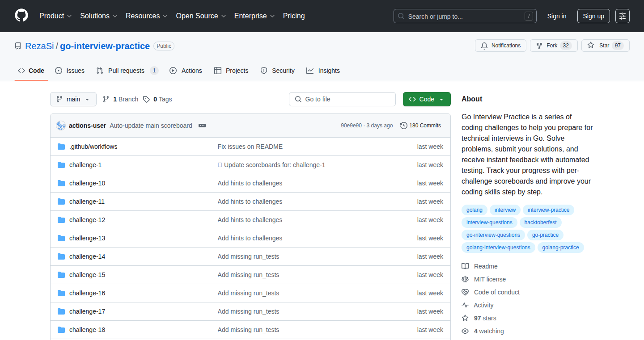Click the Fork icon
The height and width of the screenshot is (340, 644).
pyautogui.click(x=539, y=46)
